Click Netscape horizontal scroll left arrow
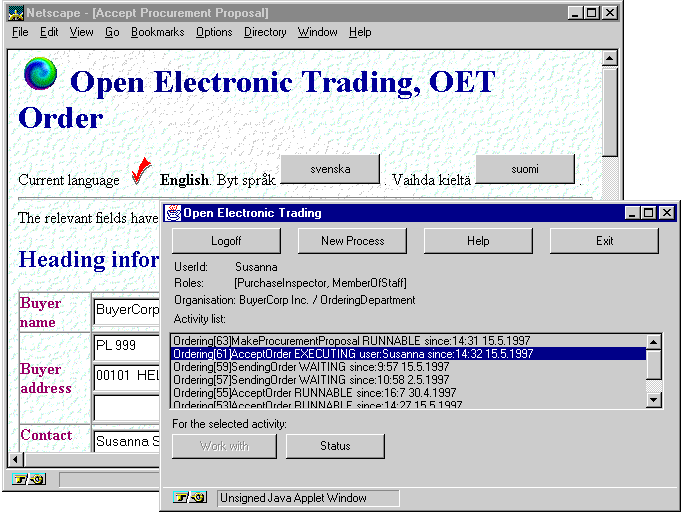684x513 pixels. [16, 459]
